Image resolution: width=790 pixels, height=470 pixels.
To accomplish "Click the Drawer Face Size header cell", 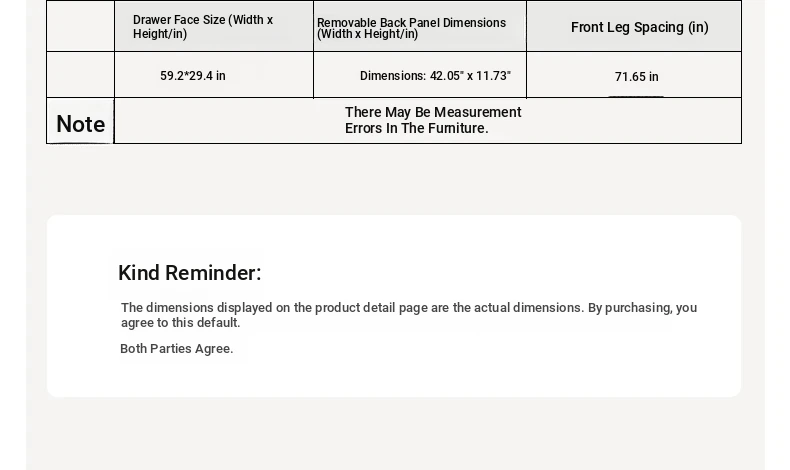I will (214, 26).
